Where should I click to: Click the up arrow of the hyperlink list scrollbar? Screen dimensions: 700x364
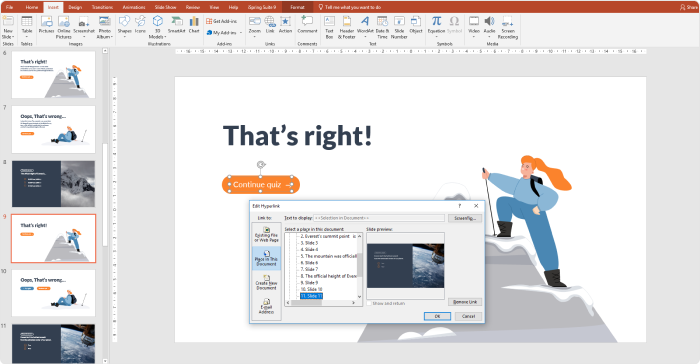359,236
